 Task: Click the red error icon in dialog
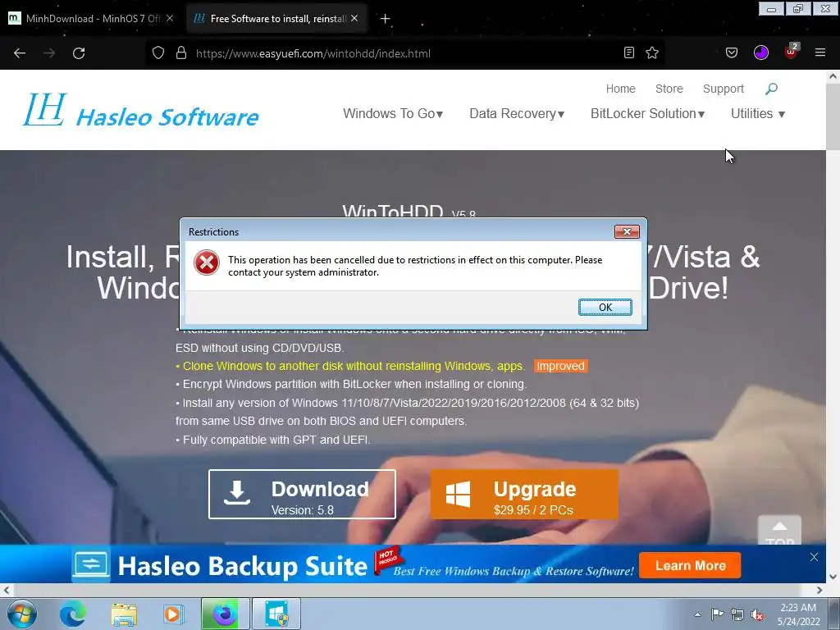[207, 263]
